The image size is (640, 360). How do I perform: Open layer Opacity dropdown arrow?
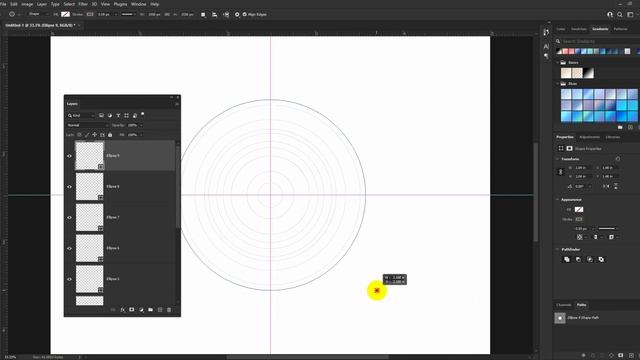pyautogui.click(x=141, y=125)
